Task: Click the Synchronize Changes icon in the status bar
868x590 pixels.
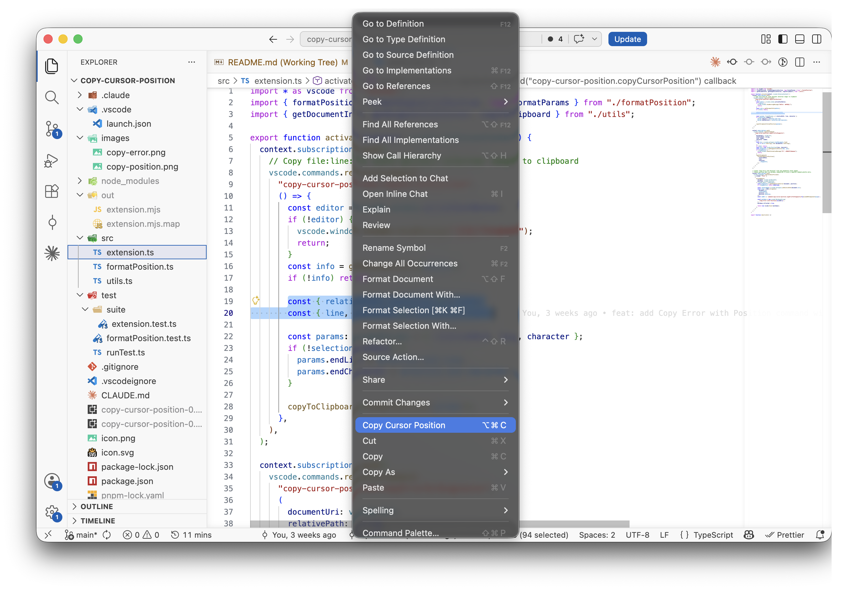Action: (107, 535)
